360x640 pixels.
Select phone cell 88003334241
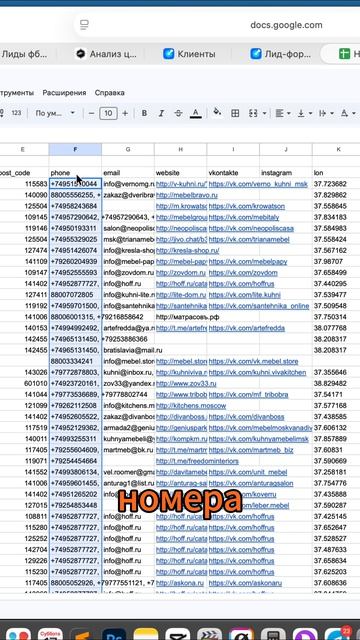pyautogui.click(x=75, y=361)
